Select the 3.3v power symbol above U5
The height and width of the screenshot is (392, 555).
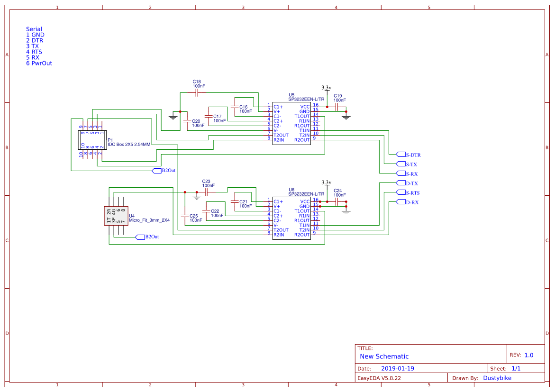pyautogui.click(x=326, y=89)
